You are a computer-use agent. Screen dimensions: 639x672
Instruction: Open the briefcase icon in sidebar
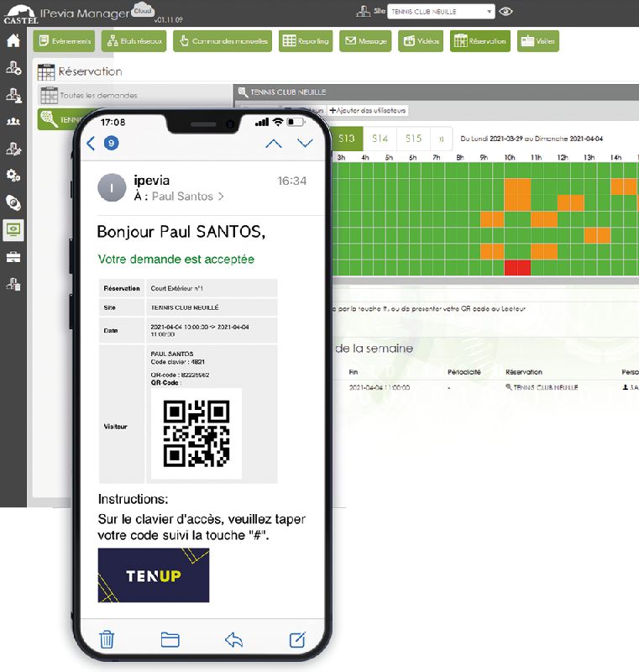tap(13, 257)
